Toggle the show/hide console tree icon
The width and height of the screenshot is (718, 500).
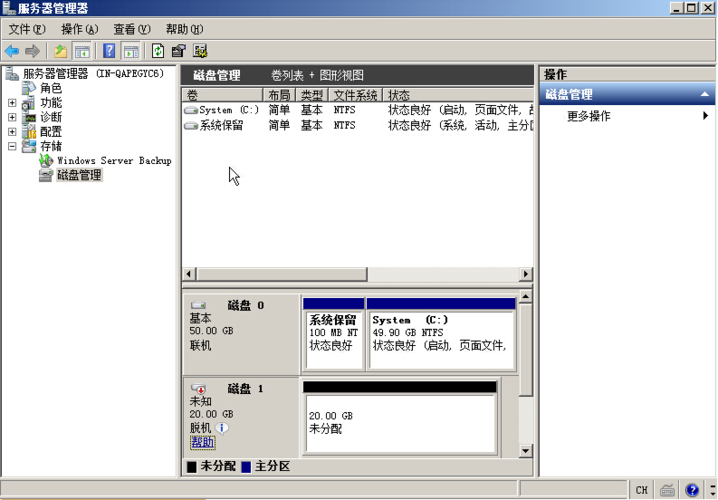pos(82,51)
